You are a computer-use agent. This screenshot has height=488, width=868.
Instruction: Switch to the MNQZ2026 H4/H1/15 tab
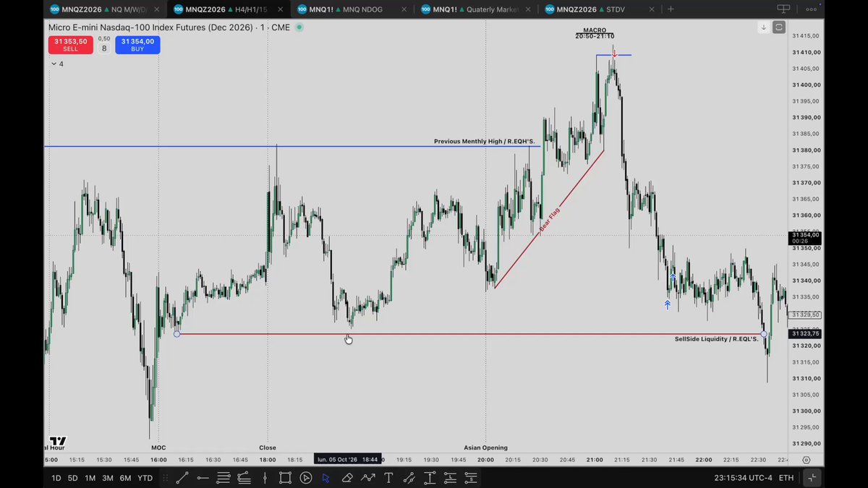[228, 9]
